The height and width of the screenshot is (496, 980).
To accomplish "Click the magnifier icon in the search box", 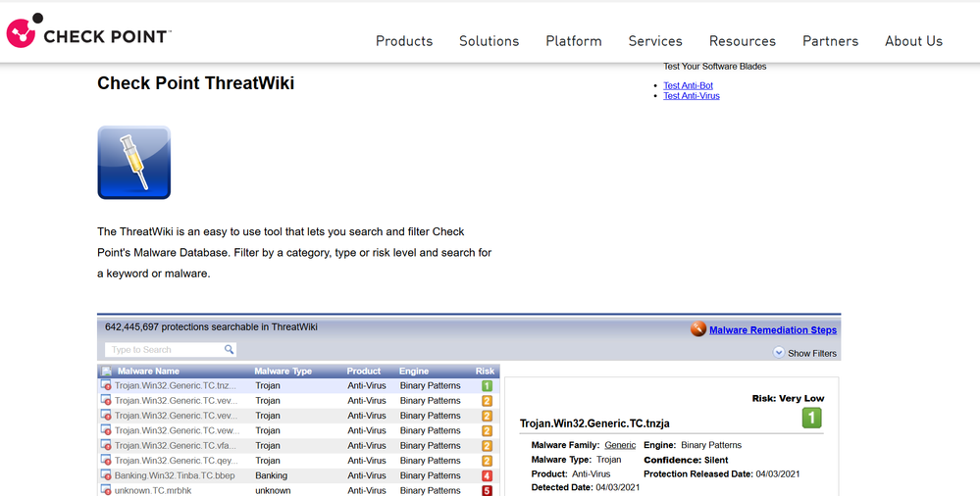I will click(229, 349).
